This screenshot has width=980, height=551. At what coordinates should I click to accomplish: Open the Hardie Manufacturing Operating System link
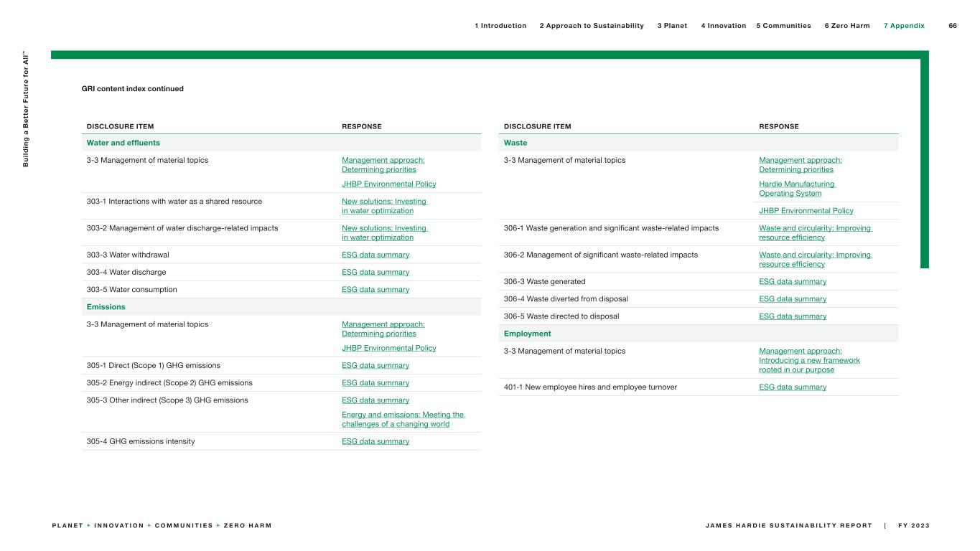tap(797, 189)
